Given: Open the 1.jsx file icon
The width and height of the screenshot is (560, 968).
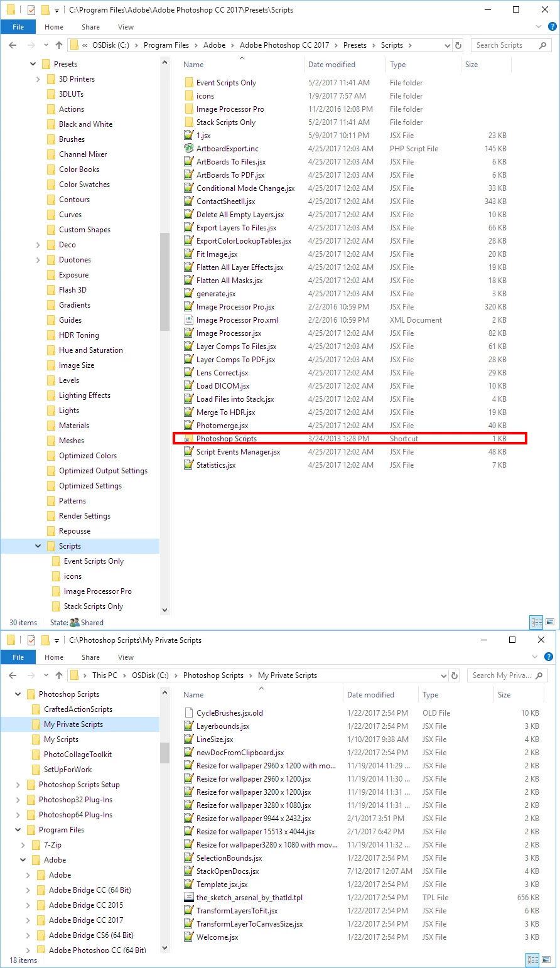Looking at the screenshot, I should click(x=188, y=135).
